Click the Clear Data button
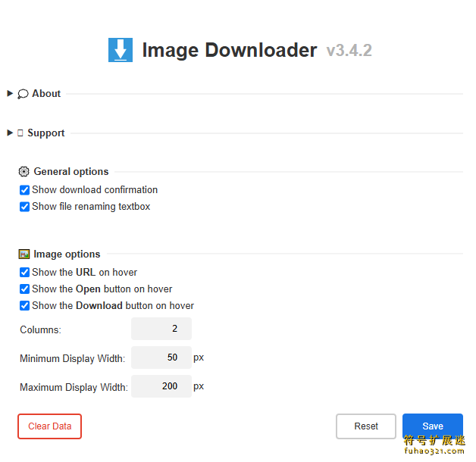This screenshot has height=462, width=476. point(49,426)
